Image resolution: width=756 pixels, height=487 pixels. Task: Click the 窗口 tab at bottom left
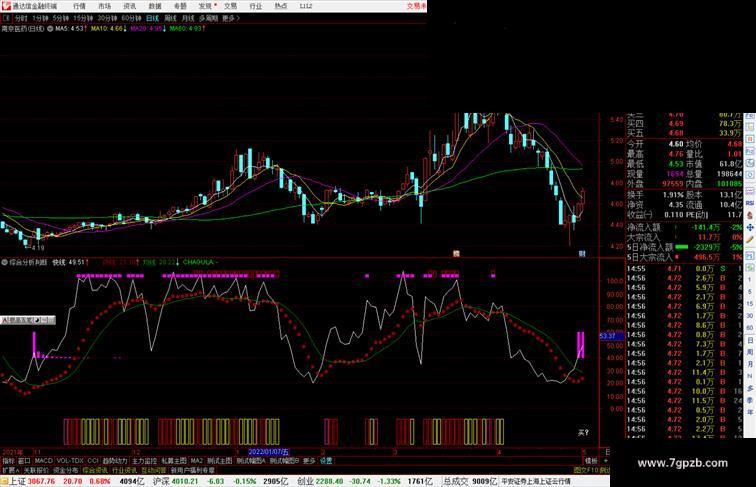coord(24,461)
